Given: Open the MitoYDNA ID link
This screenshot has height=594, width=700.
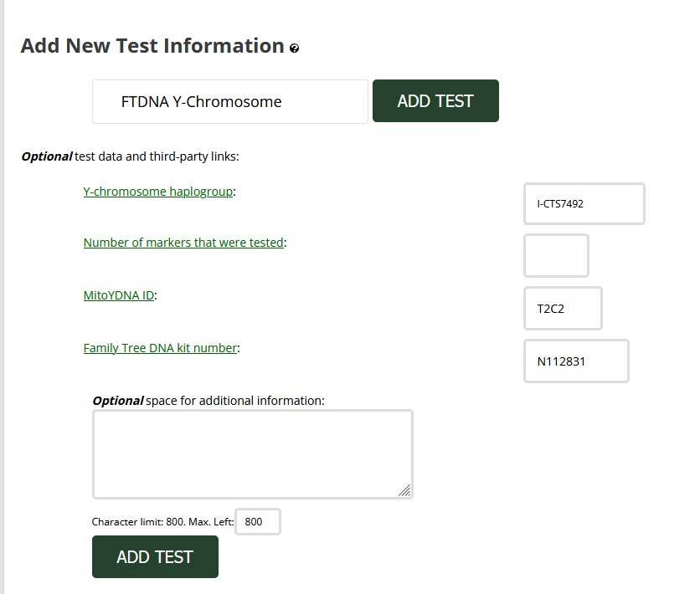Looking at the screenshot, I should 119,295.
